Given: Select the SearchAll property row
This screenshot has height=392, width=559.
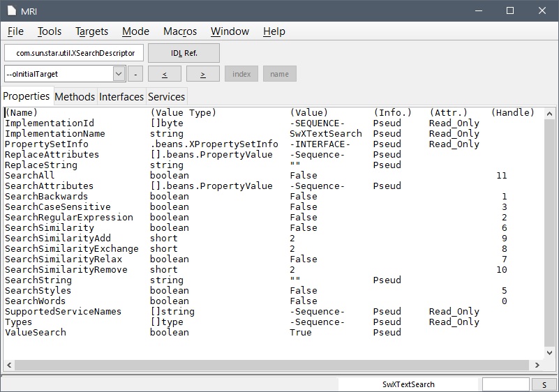Looking at the screenshot, I should (274, 175).
